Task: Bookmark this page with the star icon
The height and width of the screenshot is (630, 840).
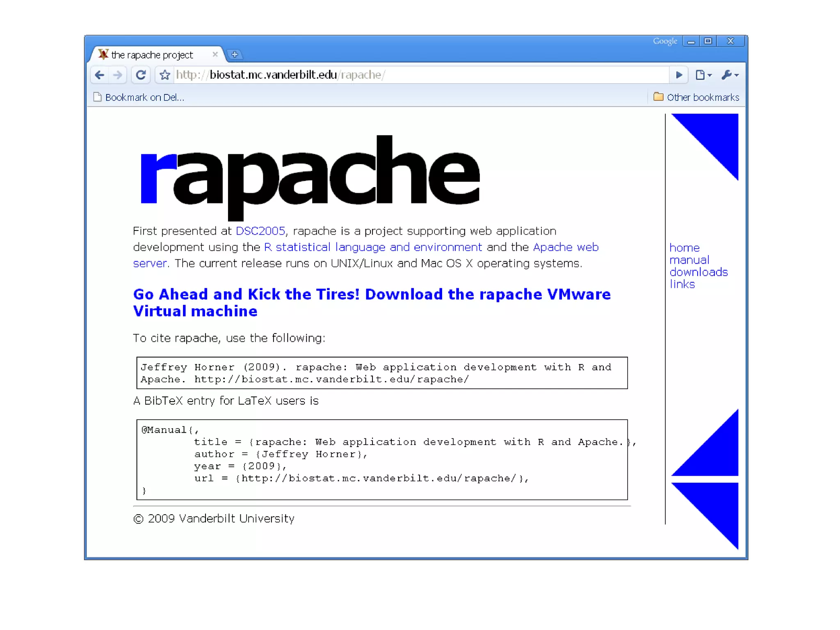Action: pyautogui.click(x=165, y=75)
